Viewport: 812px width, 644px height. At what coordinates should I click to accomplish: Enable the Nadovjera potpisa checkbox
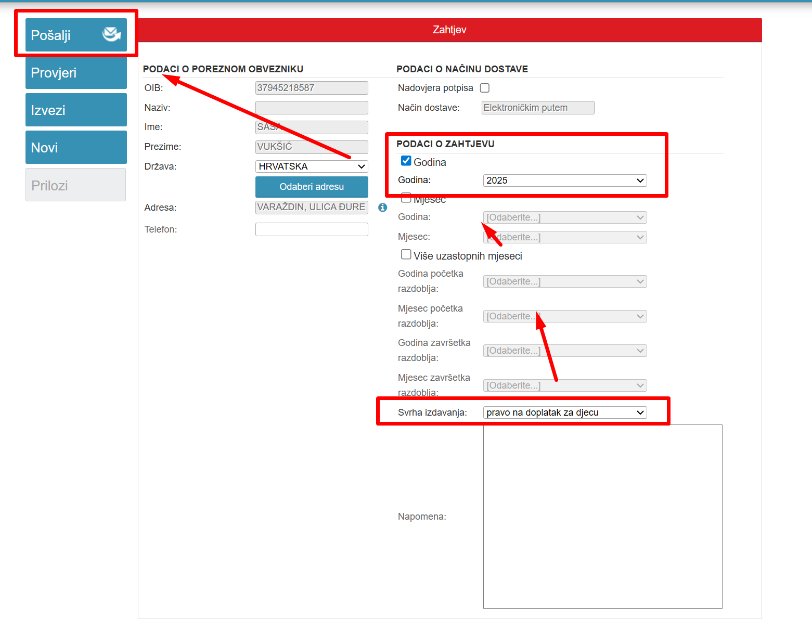click(x=485, y=88)
